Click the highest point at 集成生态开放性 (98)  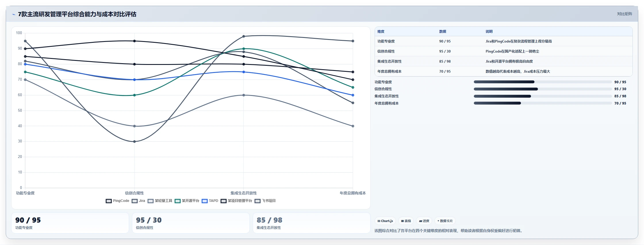coord(244,36)
